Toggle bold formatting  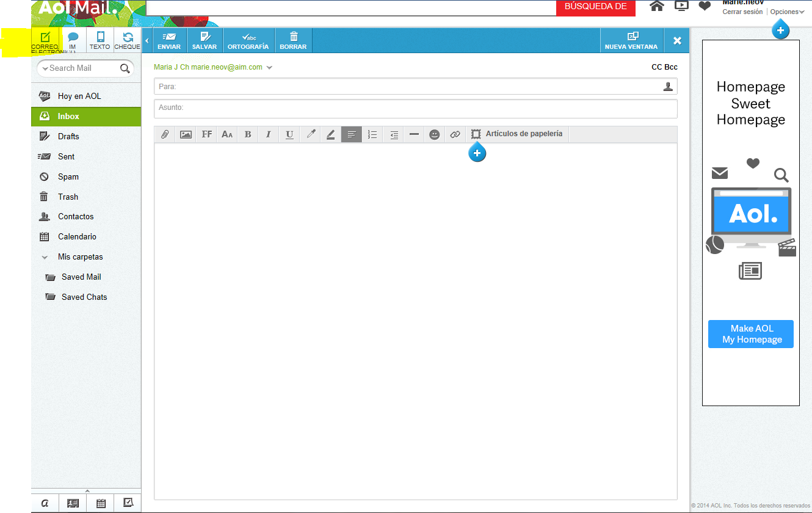(x=248, y=134)
